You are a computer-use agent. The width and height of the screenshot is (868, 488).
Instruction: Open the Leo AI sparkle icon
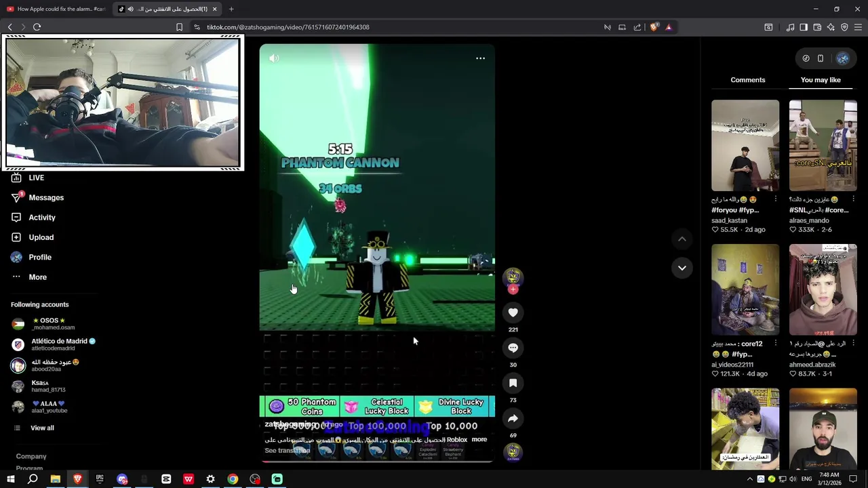[831, 27]
